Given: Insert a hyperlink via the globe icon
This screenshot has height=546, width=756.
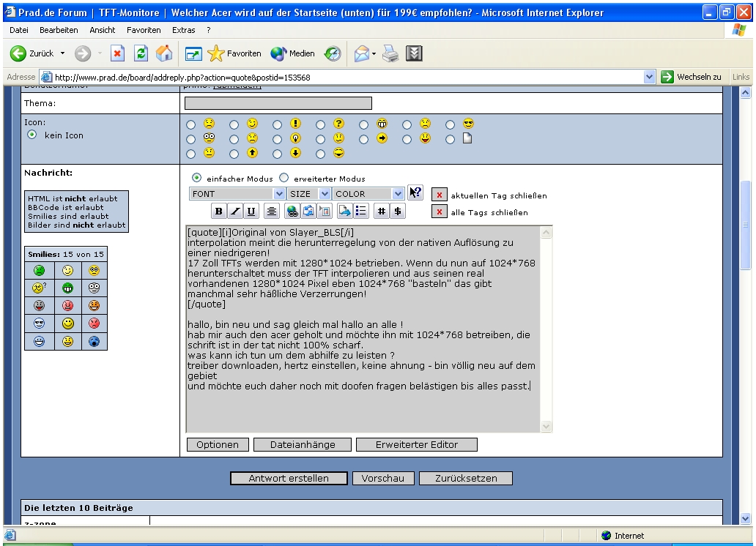Looking at the screenshot, I should pos(292,212).
